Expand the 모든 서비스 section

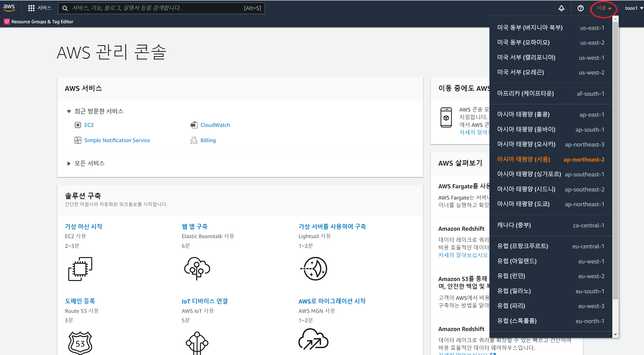tap(69, 163)
